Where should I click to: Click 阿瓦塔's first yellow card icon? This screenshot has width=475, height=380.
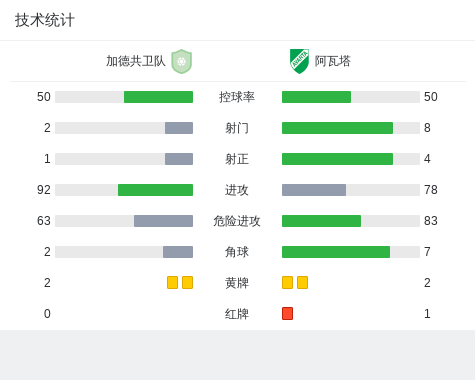pos(287,283)
